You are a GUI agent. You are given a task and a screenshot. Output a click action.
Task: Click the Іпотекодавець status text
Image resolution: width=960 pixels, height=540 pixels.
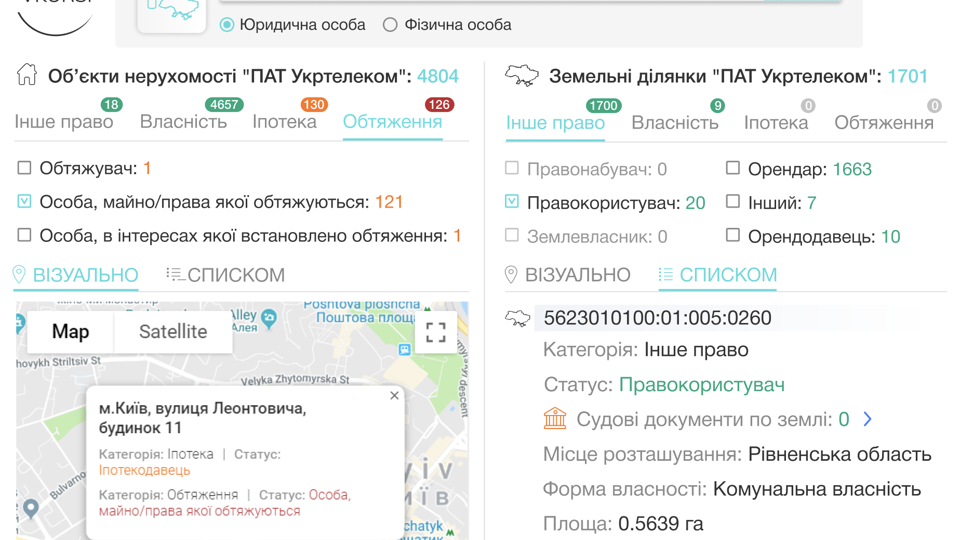(144, 470)
